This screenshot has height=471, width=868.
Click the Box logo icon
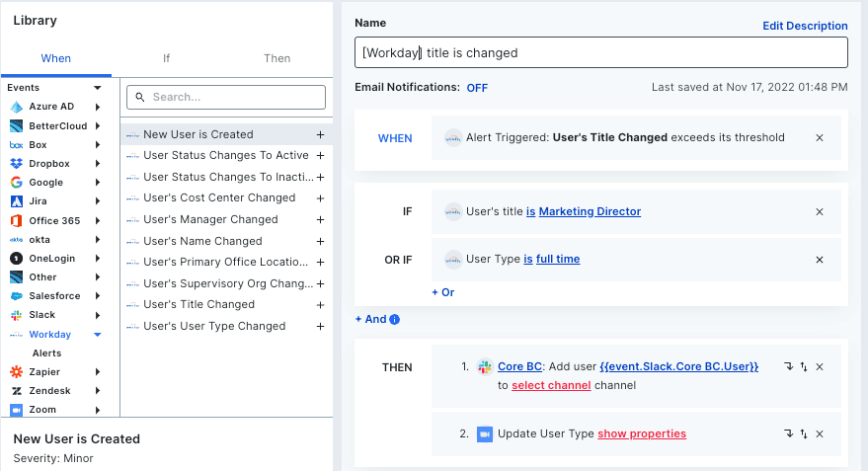pos(17,145)
